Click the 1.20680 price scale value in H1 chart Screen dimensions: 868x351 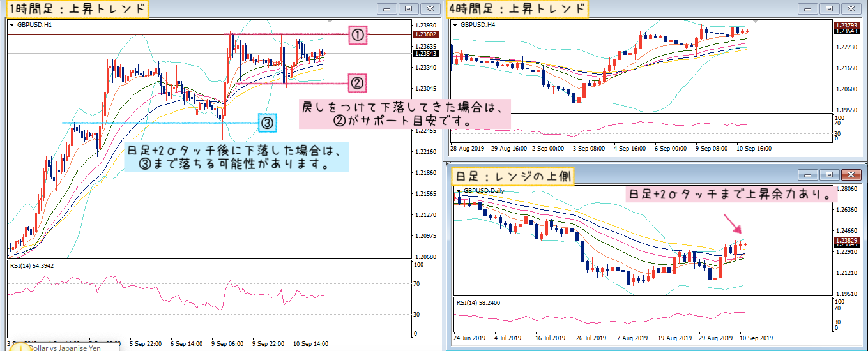tap(425, 257)
